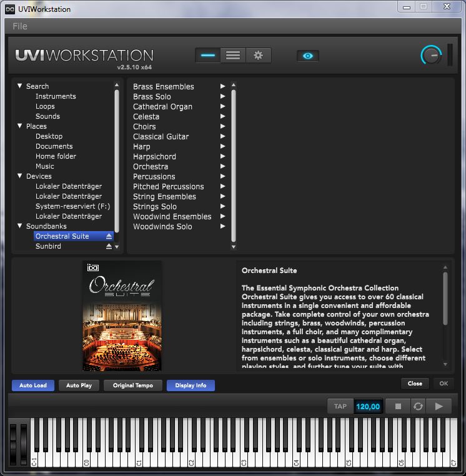Click description panel scrollbar down arrow
This screenshot has width=466, height=476.
445,364
